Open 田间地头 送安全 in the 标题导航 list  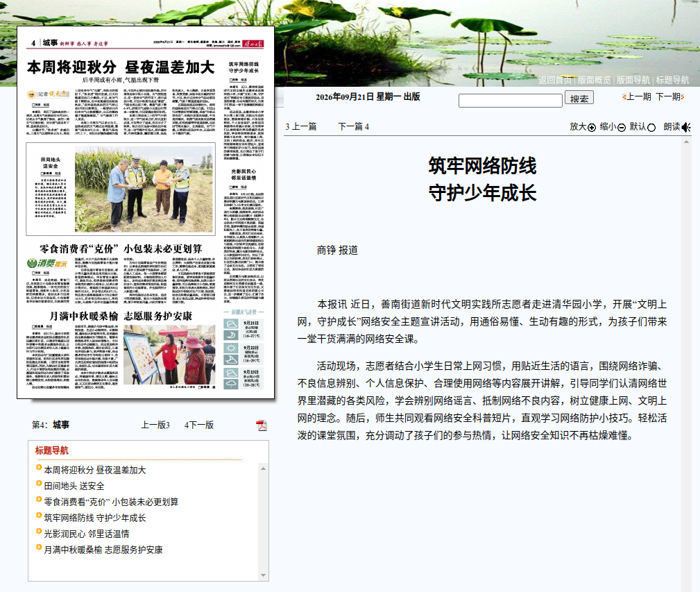click(74, 487)
